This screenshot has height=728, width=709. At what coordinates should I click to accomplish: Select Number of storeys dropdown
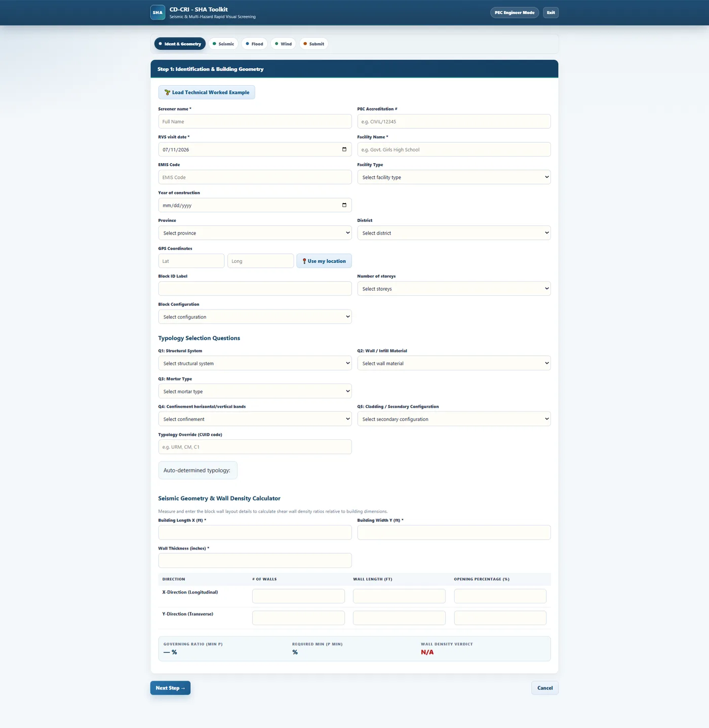[454, 289]
